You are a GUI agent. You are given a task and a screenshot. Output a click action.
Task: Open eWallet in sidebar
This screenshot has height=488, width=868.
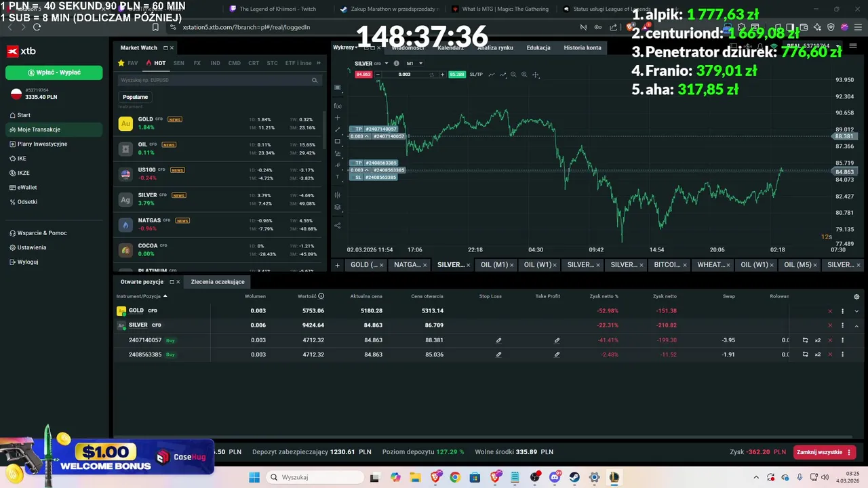[27, 187]
